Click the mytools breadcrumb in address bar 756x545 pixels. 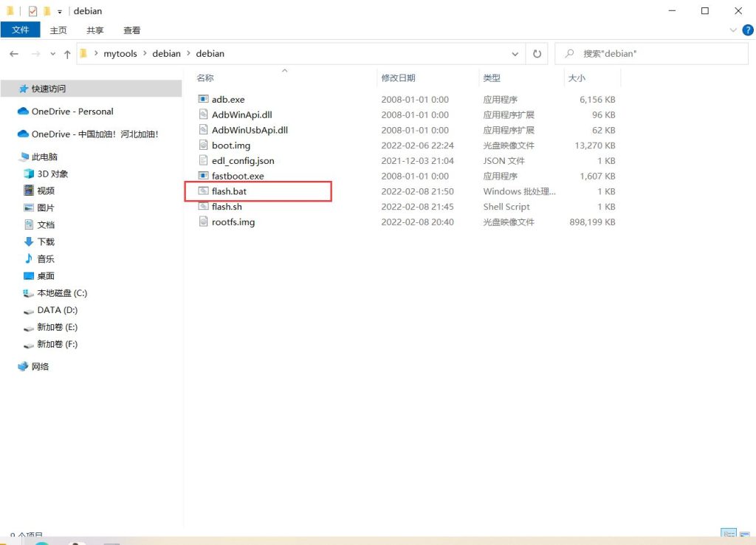pos(120,53)
